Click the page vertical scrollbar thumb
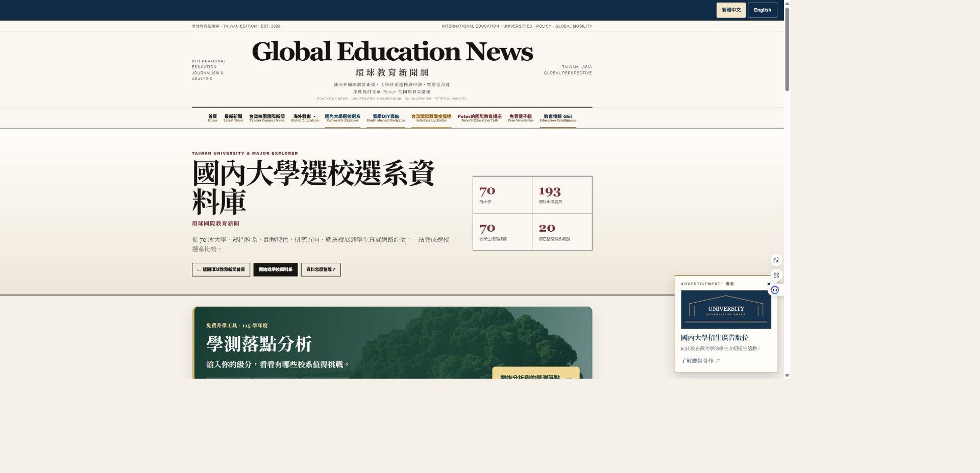The height and width of the screenshot is (473, 980). click(x=787, y=49)
